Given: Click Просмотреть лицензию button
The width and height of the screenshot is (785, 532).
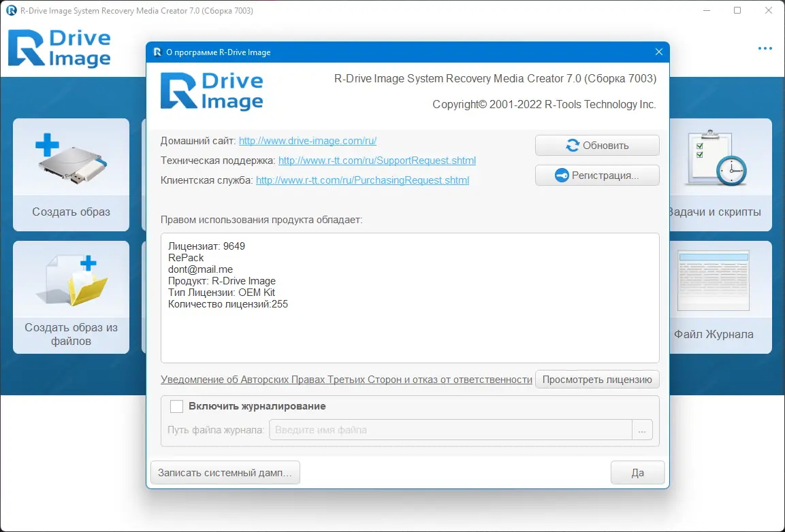Looking at the screenshot, I should [x=597, y=380].
